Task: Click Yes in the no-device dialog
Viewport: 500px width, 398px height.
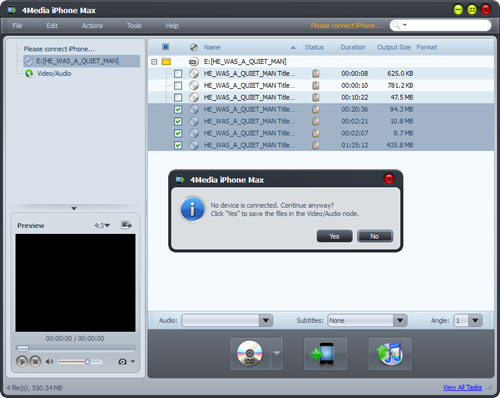Action: [334, 236]
